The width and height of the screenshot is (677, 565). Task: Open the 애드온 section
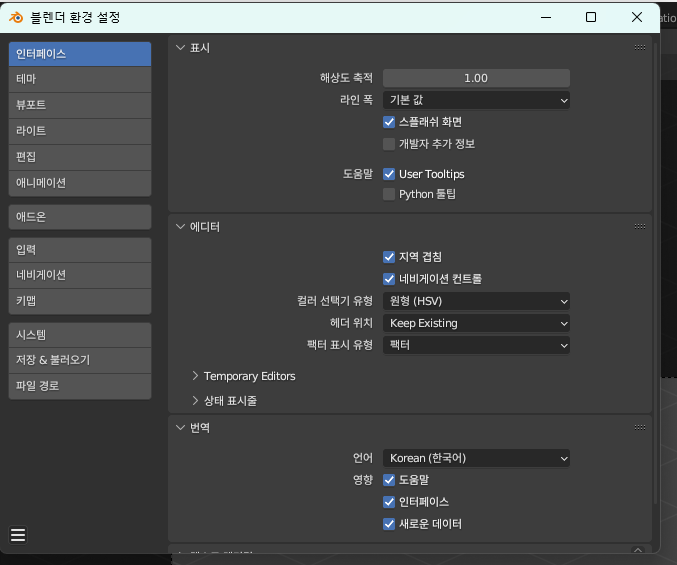pyautogui.click(x=80, y=217)
